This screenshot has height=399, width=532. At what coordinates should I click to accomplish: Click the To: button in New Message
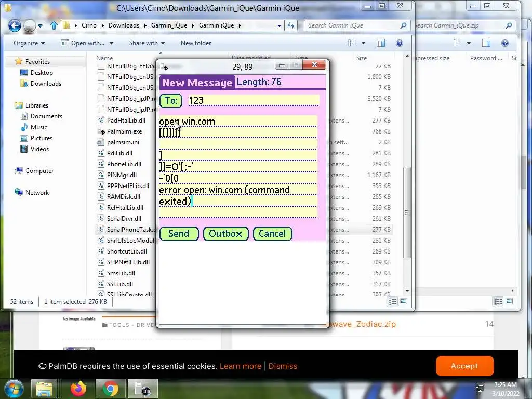(171, 101)
